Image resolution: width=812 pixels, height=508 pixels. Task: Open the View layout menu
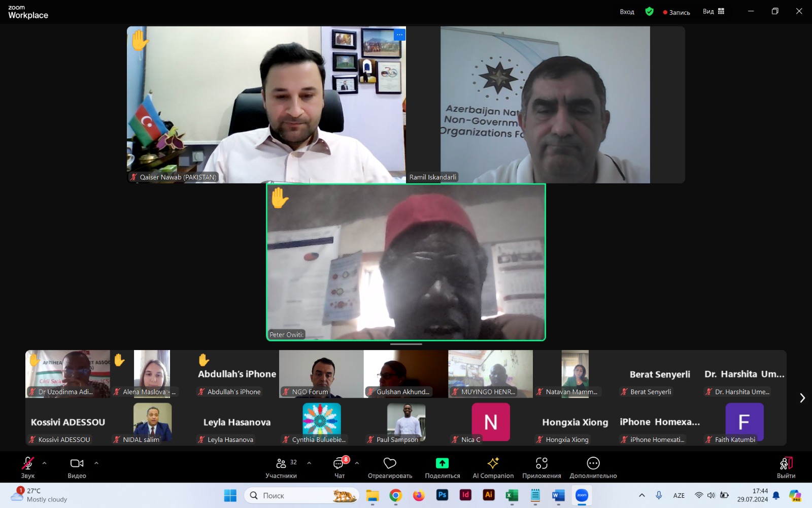(714, 12)
